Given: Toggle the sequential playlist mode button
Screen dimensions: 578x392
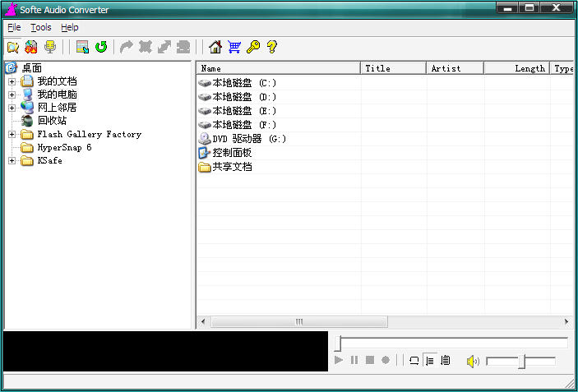Looking at the screenshot, I should click(429, 361).
